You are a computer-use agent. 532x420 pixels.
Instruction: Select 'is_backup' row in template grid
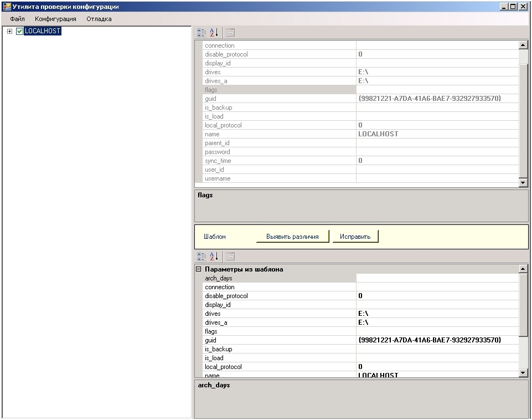click(360, 349)
